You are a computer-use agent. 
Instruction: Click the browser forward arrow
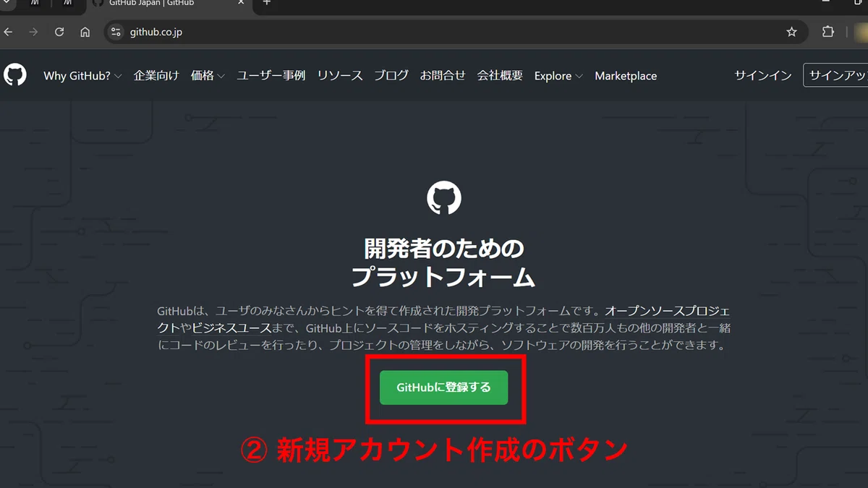[x=33, y=32]
